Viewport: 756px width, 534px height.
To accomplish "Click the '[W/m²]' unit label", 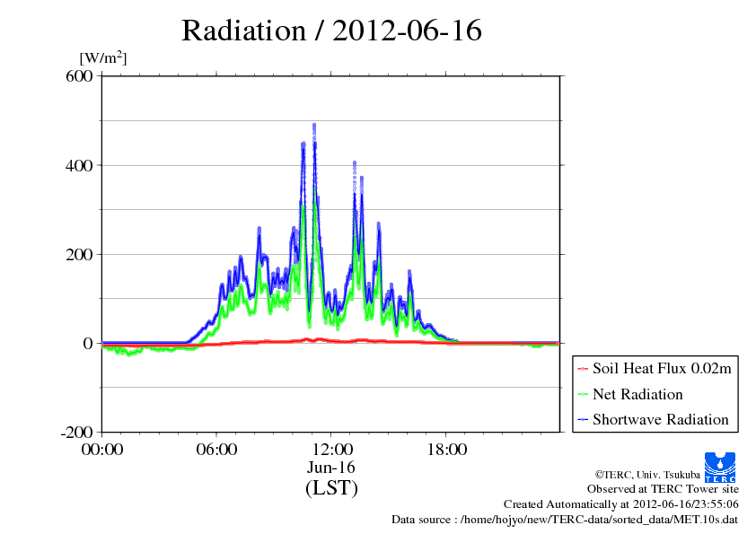I will [103, 57].
